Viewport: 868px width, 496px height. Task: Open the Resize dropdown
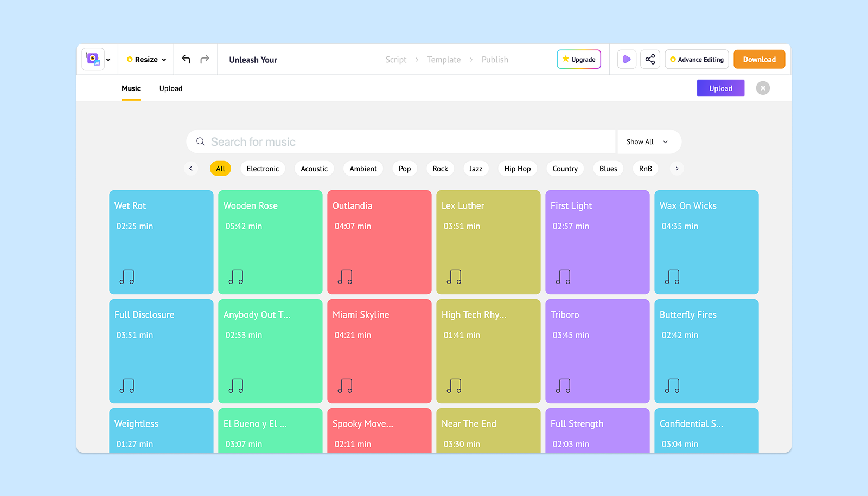[x=146, y=60]
